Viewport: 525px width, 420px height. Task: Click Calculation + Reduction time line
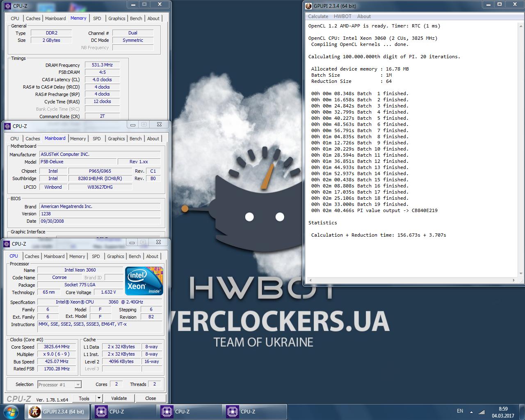coord(379,235)
